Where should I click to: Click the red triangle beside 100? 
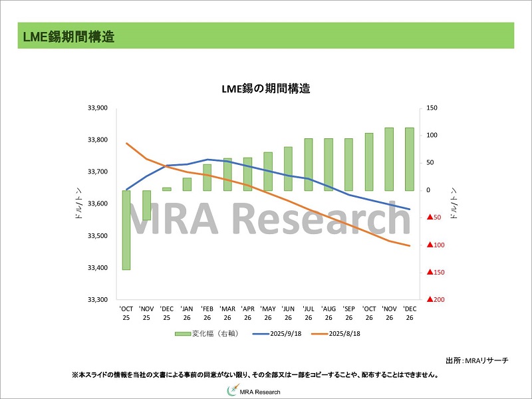431,245
